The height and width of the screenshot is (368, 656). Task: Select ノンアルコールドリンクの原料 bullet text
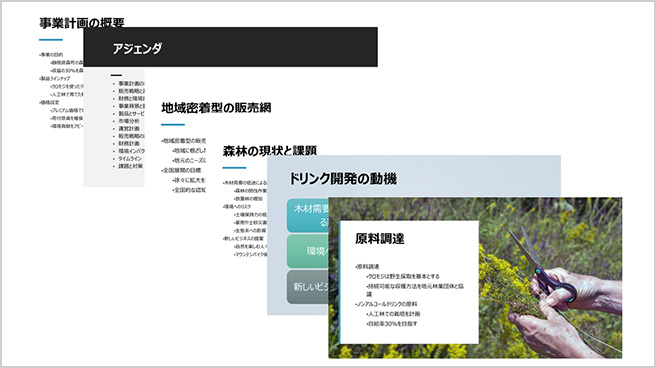coord(386,304)
